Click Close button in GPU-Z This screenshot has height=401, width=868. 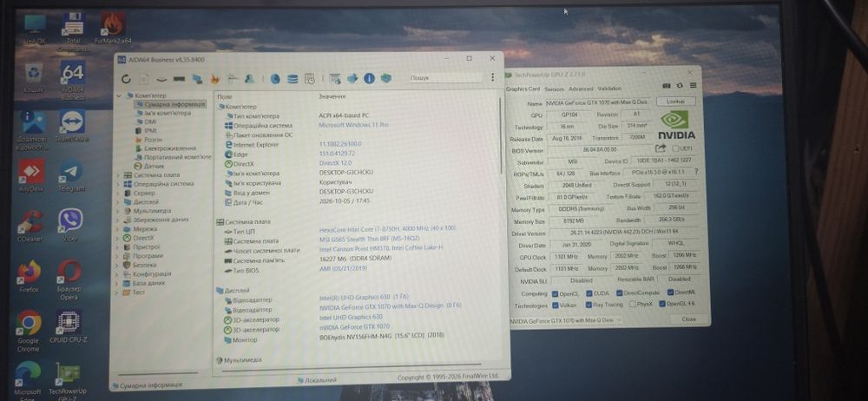(688, 319)
